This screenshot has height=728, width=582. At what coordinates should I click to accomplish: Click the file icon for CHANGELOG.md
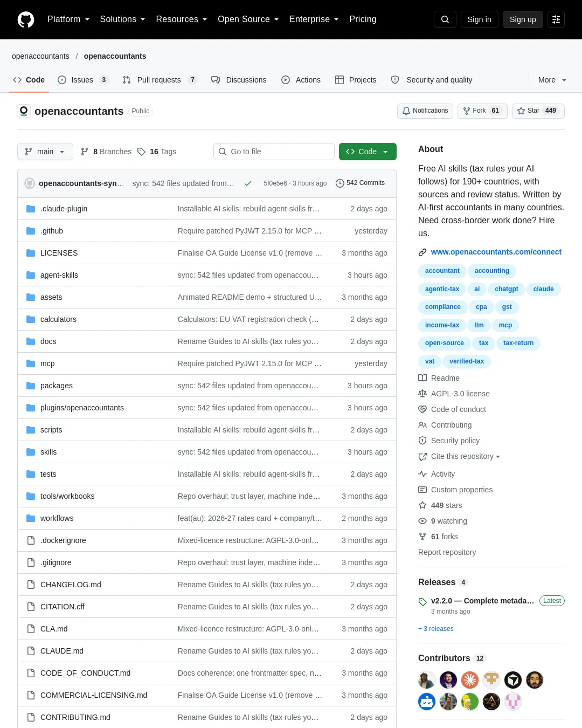[31, 585]
